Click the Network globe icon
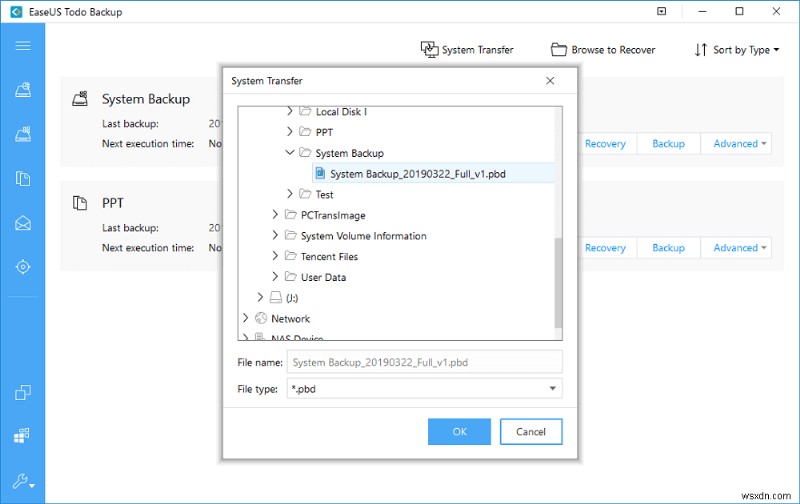This screenshot has width=800, height=504. [261, 318]
